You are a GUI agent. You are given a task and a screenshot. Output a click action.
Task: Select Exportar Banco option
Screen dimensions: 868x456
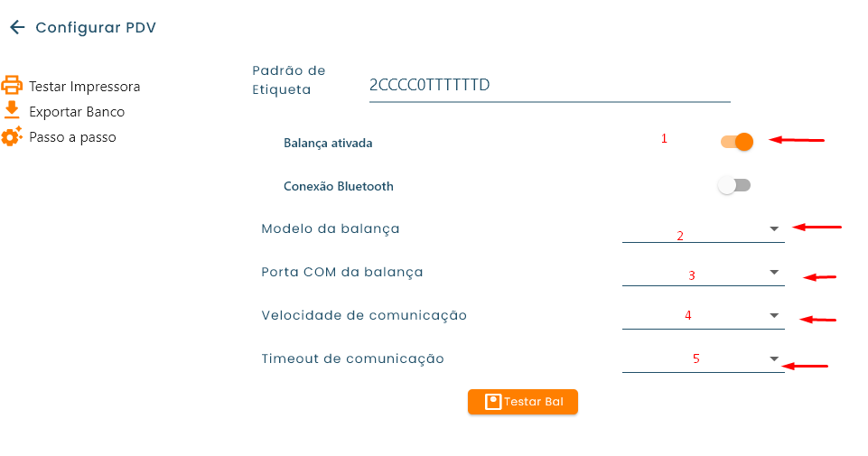coord(77,112)
